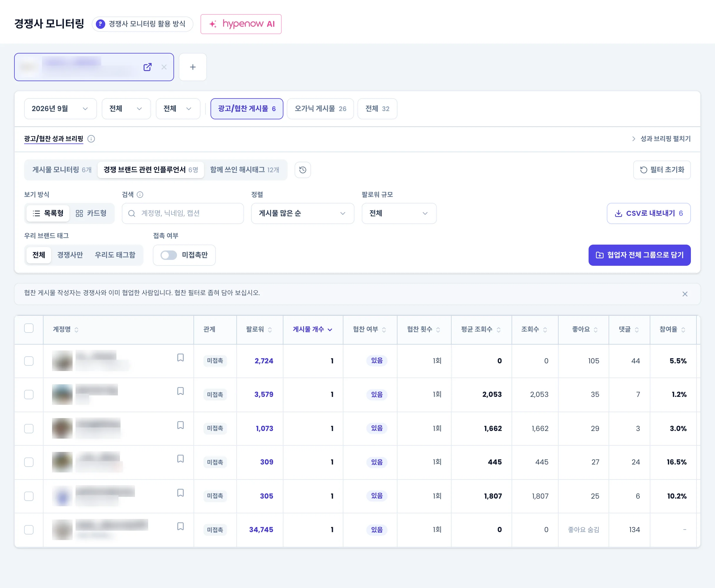This screenshot has height=588, width=715.
Task: Open competitor profile external link icon
Action: coord(147,67)
